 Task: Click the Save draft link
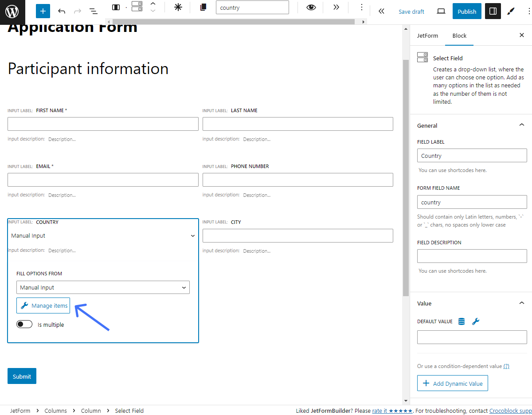411,11
